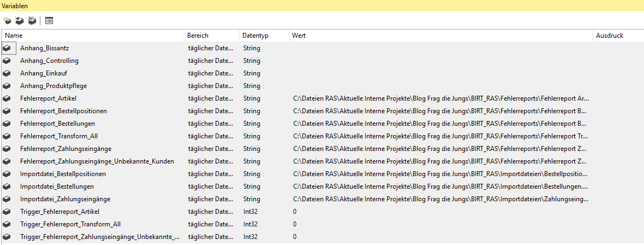
Task: Click the icon next to Importdatei_Bestellungen
Action: point(7,186)
